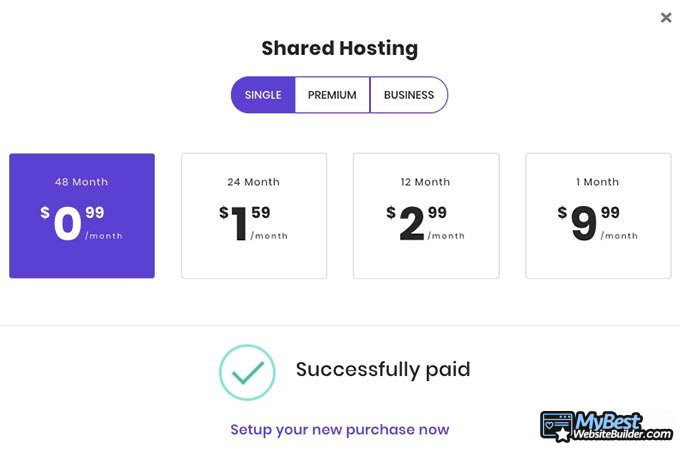Click the 'Successfully paid' message text
The height and width of the screenshot is (449, 680).
(x=383, y=370)
